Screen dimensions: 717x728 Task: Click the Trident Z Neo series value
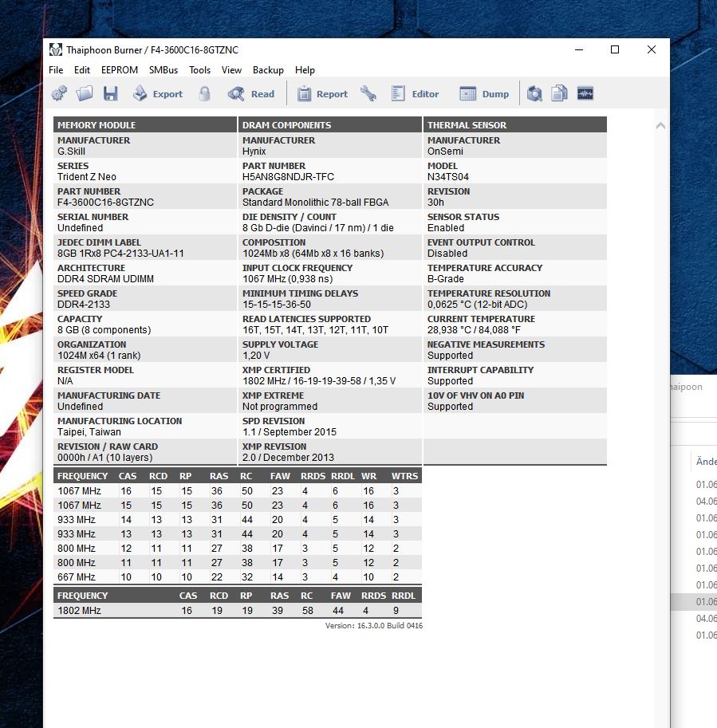click(x=87, y=177)
